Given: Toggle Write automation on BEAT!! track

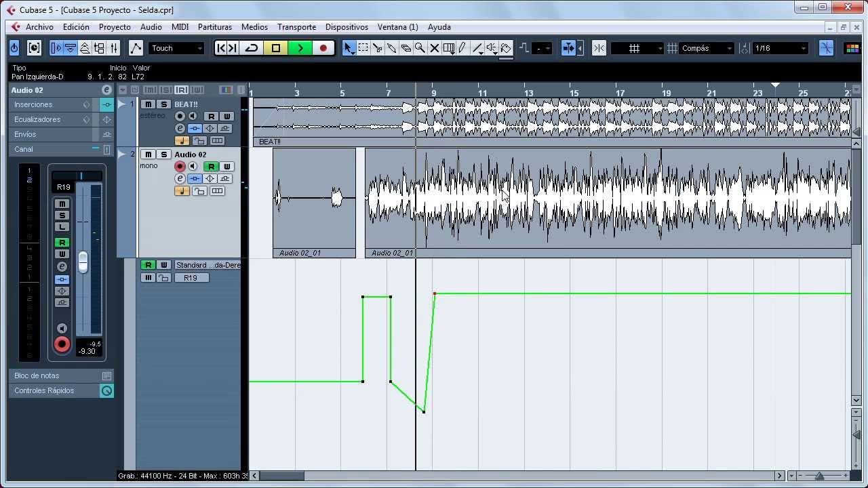Looking at the screenshot, I should (227, 117).
